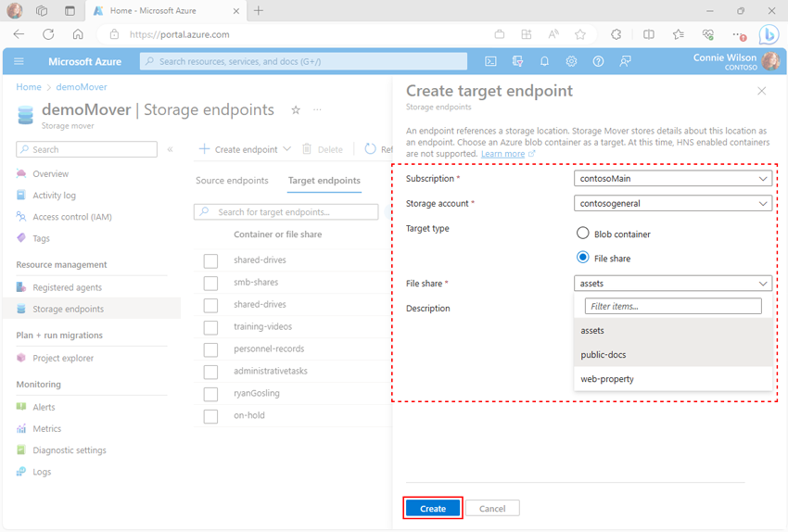Open the Azure portal hamburger menu
Image resolution: width=788 pixels, height=532 pixels.
19,61
